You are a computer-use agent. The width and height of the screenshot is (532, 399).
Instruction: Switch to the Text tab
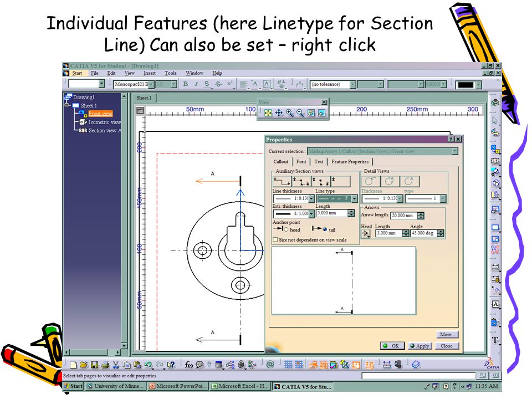pos(319,162)
